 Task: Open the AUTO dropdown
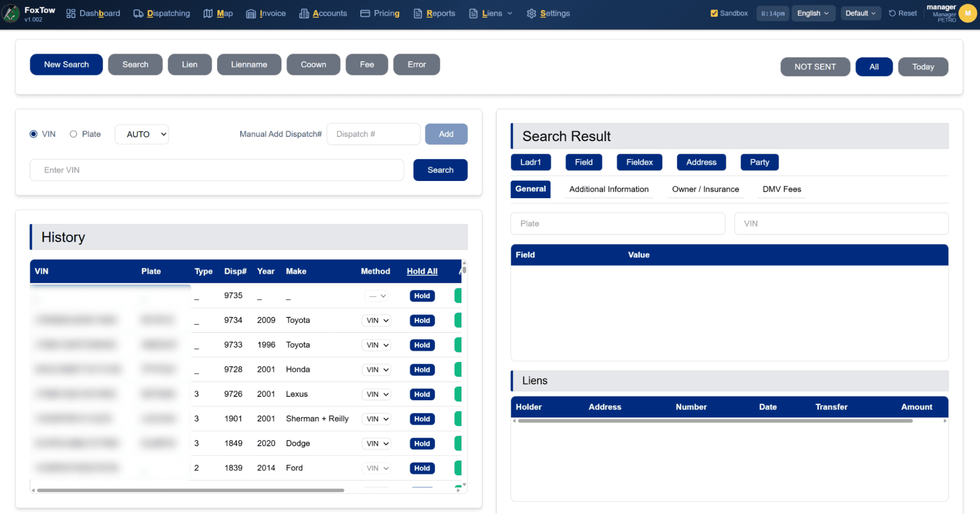(x=142, y=134)
